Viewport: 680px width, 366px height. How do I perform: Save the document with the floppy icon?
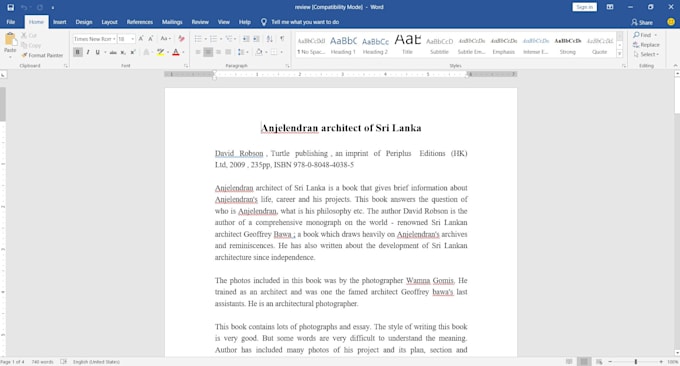pyautogui.click(x=11, y=7)
